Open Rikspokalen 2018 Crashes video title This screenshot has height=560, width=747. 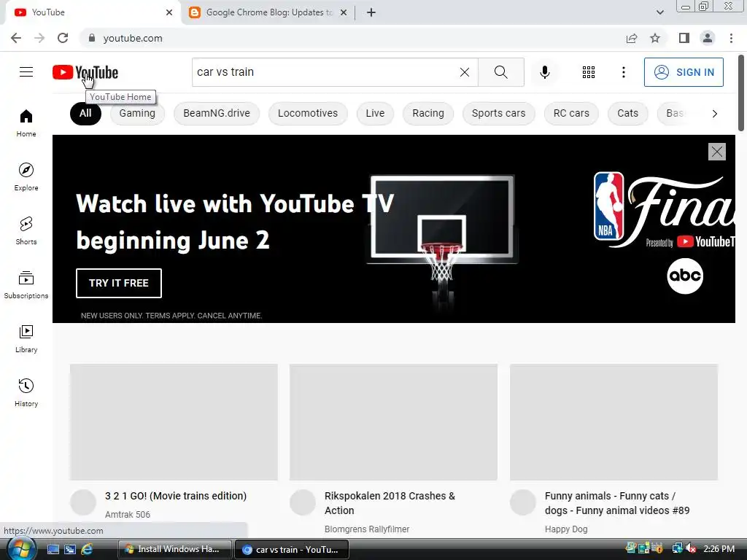coord(390,503)
